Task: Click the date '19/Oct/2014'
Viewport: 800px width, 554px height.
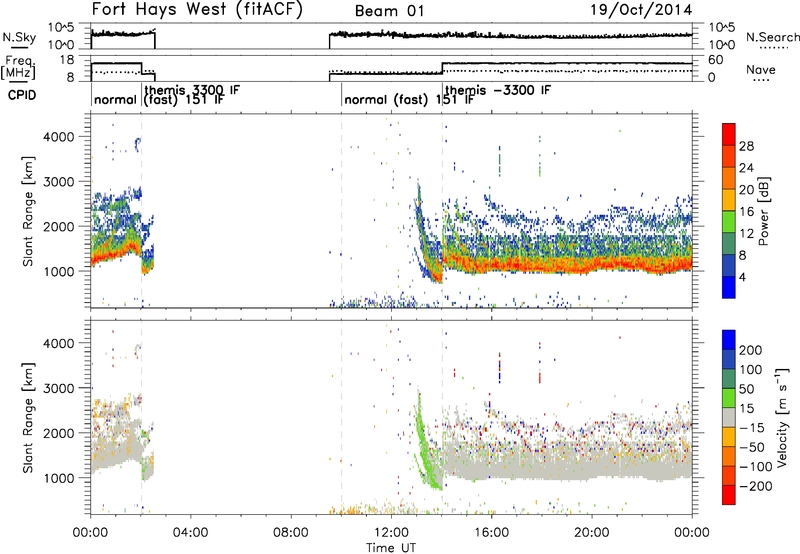Action: (x=641, y=10)
